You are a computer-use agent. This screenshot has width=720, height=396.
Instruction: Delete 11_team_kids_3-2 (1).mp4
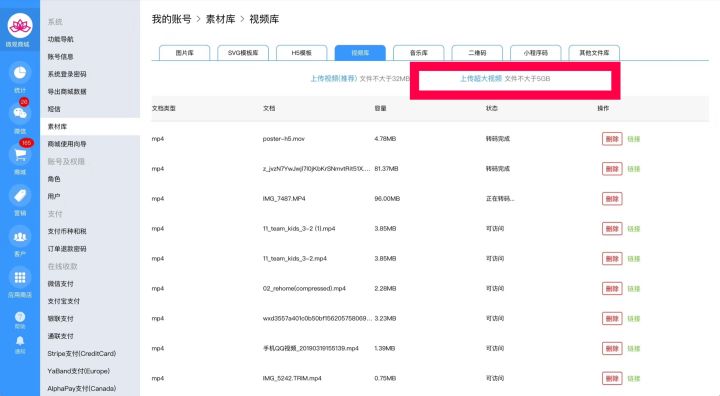612,228
